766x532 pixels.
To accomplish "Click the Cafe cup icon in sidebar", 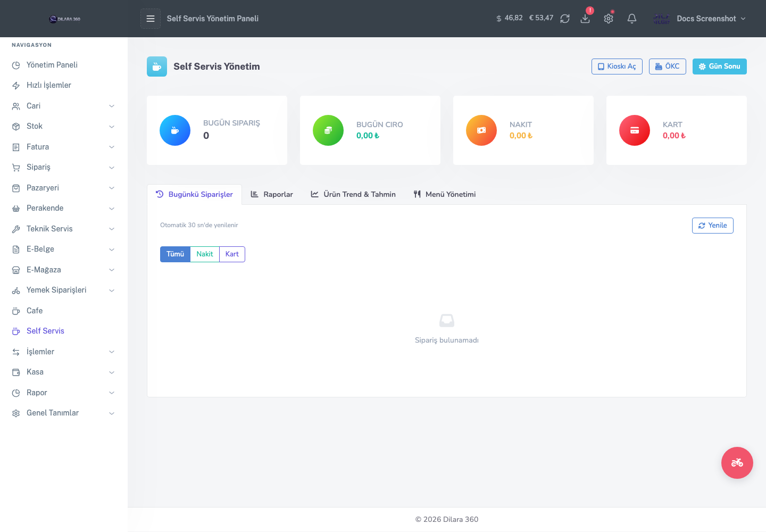I will pyautogui.click(x=16, y=311).
